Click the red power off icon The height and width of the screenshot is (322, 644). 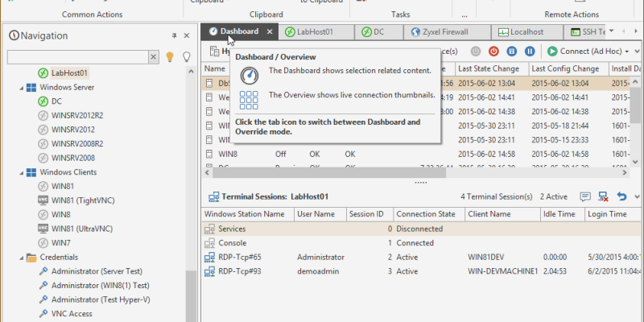(x=494, y=52)
